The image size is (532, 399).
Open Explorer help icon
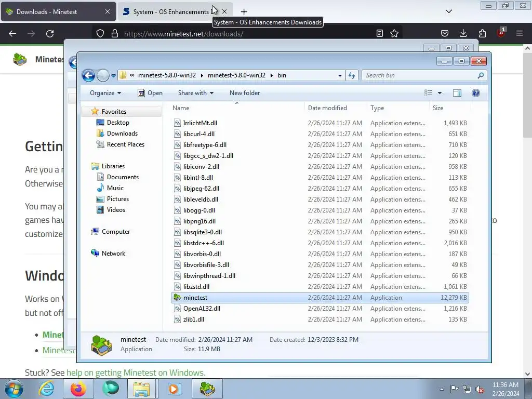(476, 93)
